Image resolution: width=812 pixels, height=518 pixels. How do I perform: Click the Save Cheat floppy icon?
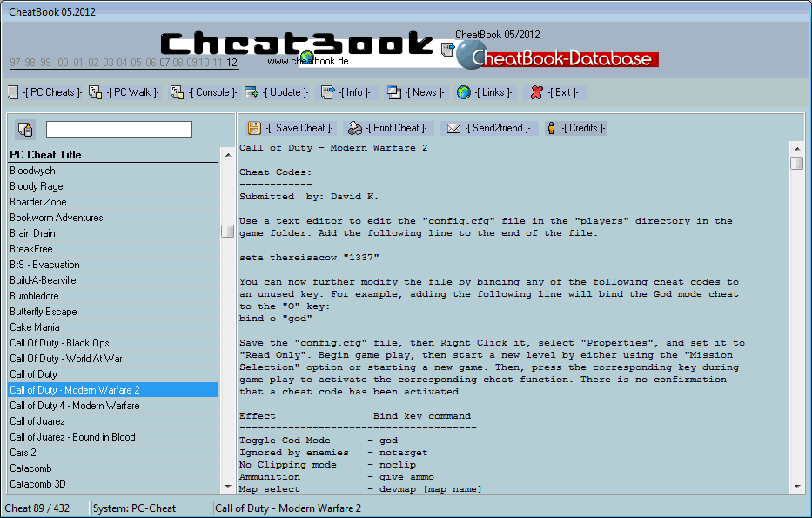[254, 128]
